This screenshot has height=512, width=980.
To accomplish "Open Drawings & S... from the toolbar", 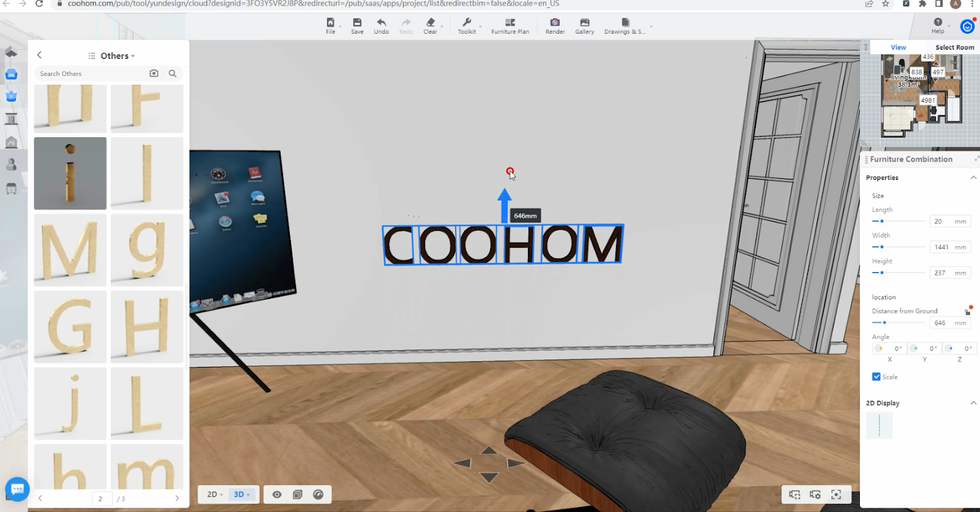I will coord(625,26).
